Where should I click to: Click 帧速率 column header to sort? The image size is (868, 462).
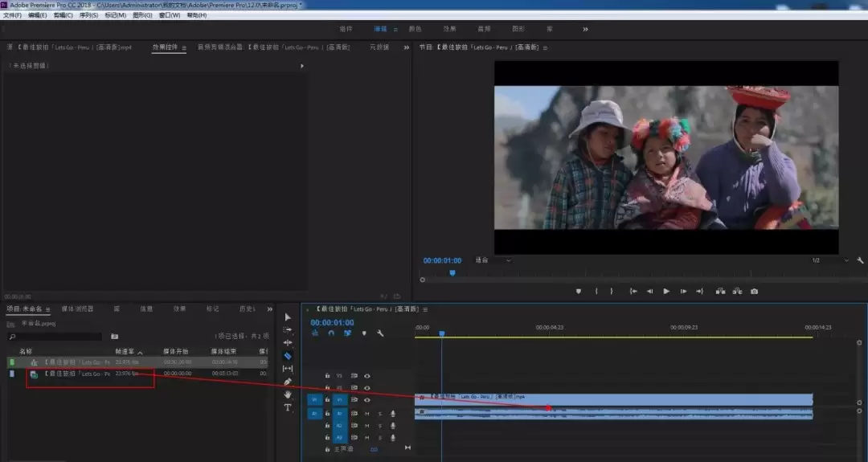pyautogui.click(x=125, y=351)
